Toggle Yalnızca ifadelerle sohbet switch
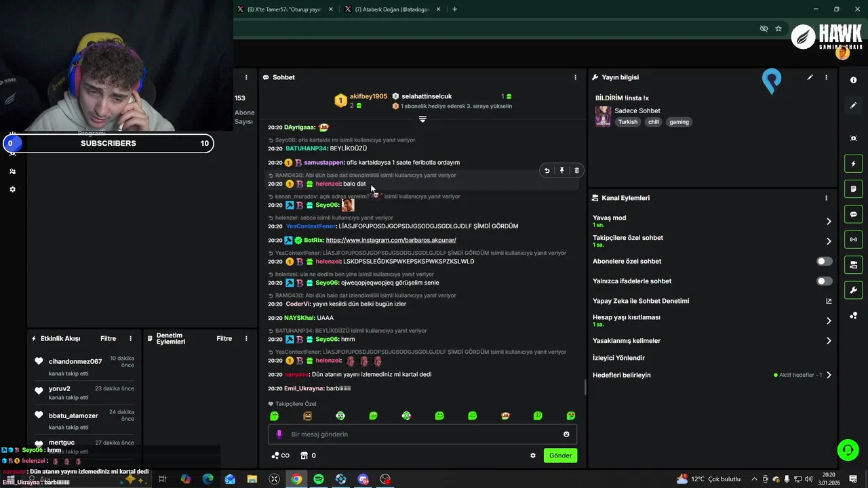 coord(824,281)
